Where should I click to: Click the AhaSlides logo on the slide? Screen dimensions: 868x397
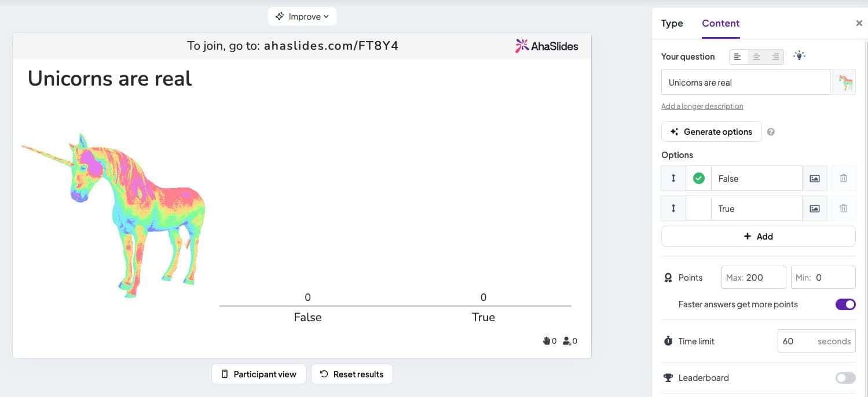pyautogui.click(x=546, y=45)
